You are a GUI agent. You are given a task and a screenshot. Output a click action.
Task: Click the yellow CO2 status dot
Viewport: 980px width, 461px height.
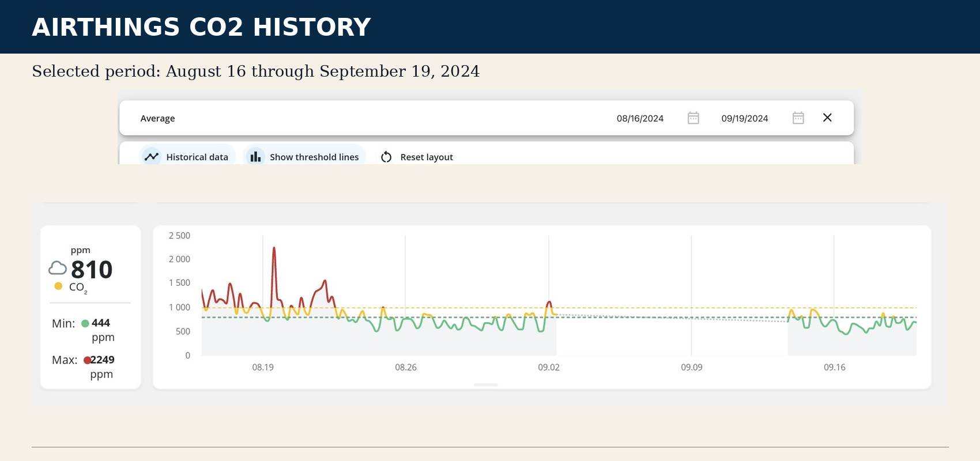point(58,286)
